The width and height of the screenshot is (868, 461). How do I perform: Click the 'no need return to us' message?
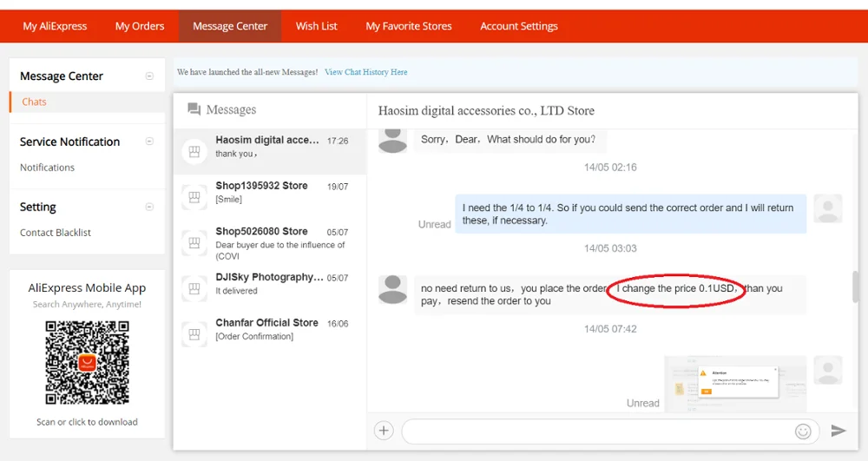pos(609,294)
